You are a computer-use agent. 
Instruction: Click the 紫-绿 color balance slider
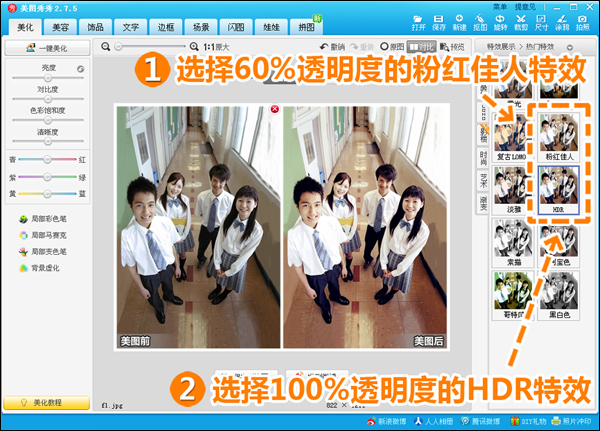point(47,177)
